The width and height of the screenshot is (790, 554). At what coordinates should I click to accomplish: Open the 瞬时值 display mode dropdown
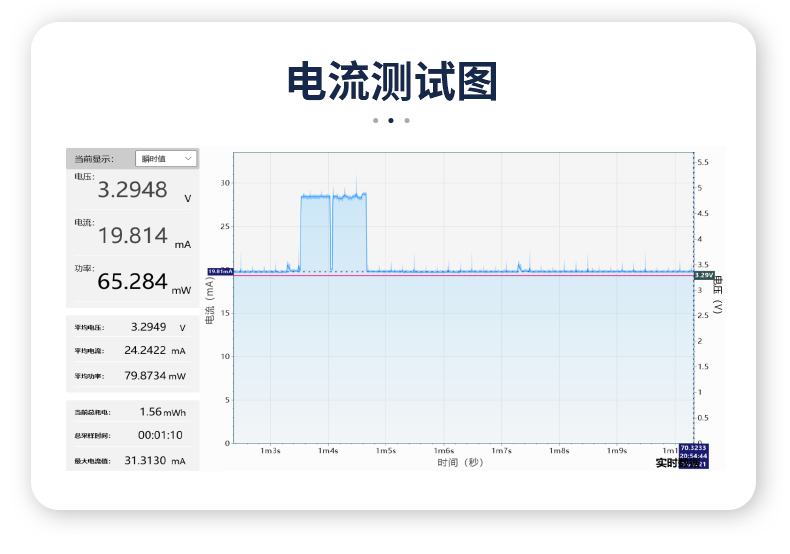166,159
